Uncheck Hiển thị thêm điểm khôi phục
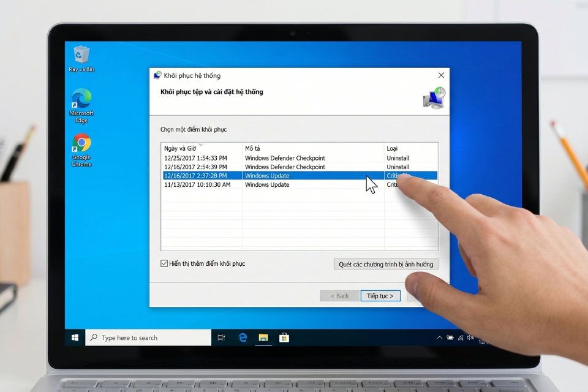Viewport: 588px width, 392px height. point(164,263)
